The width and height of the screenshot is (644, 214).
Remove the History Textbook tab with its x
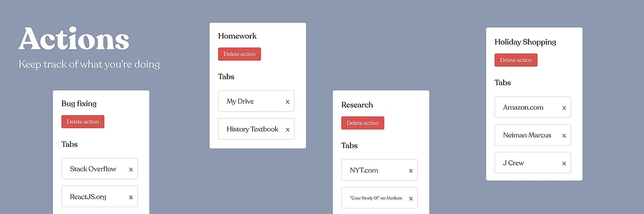[287, 130]
